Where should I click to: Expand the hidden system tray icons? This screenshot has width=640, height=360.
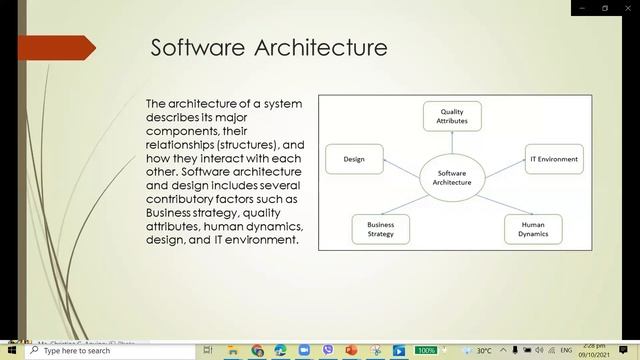click(503, 350)
